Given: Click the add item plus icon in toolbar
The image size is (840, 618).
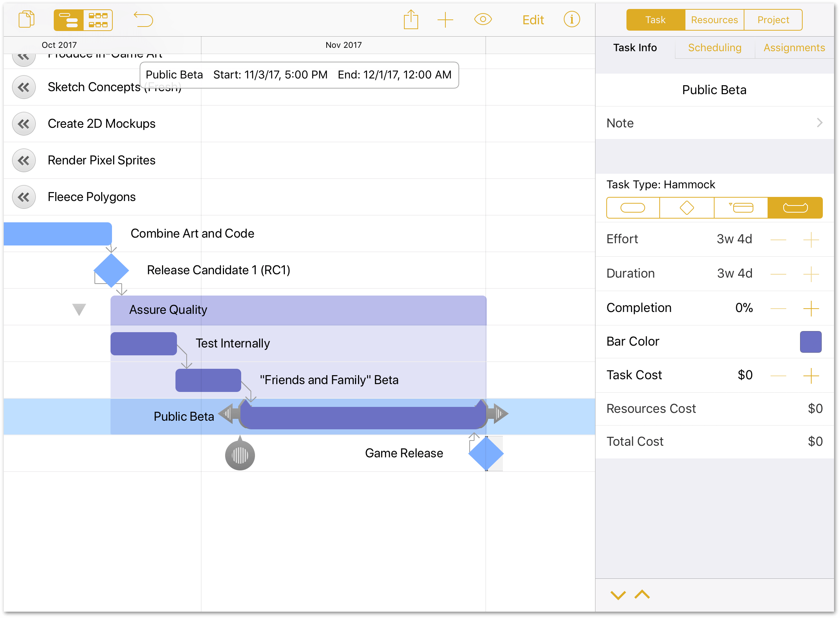Looking at the screenshot, I should tap(445, 19).
